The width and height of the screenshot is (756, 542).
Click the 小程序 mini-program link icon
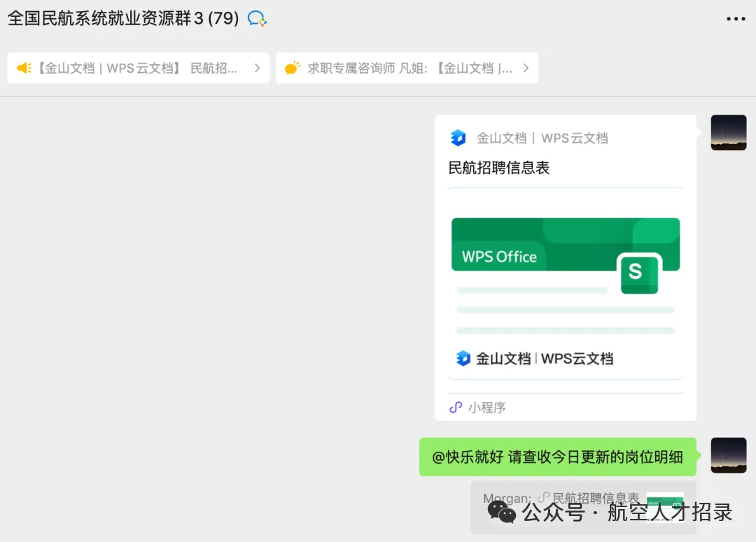pos(456,408)
